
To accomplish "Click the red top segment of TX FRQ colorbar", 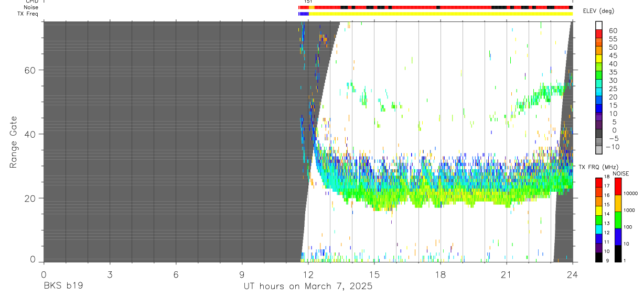I will 599,182.
